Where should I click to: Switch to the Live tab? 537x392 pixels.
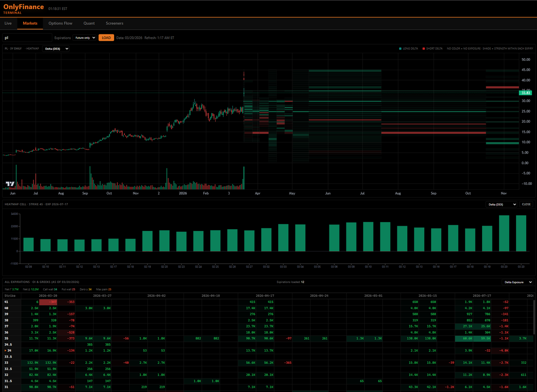coord(8,23)
